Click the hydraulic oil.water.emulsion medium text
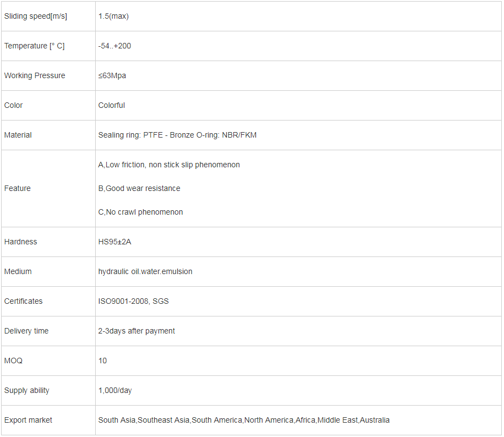Viewport: 504px width, 437px height. (x=145, y=272)
